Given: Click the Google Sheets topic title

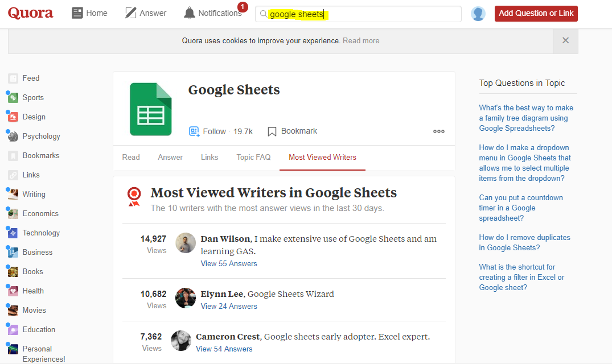Looking at the screenshot, I should click(x=234, y=90).
